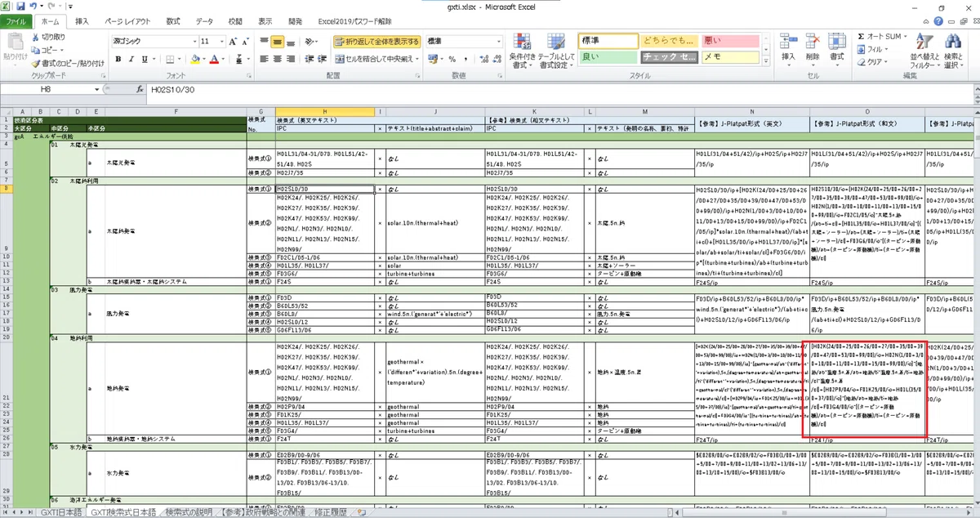980x518 pixels.
Task: Toggle Bold formatting button
Action: (118, 59)
